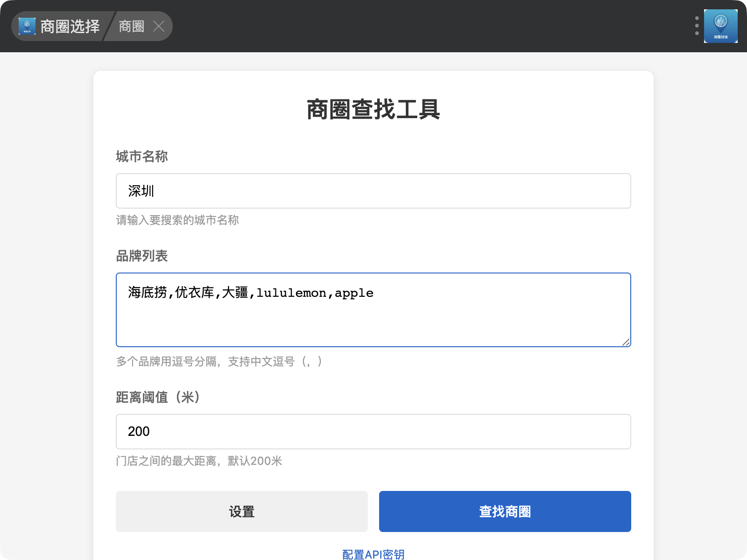Click the 距离阈值（米）label
Image resolution: width=747 pixels, height=560 pixels.
tap(159, 397)
